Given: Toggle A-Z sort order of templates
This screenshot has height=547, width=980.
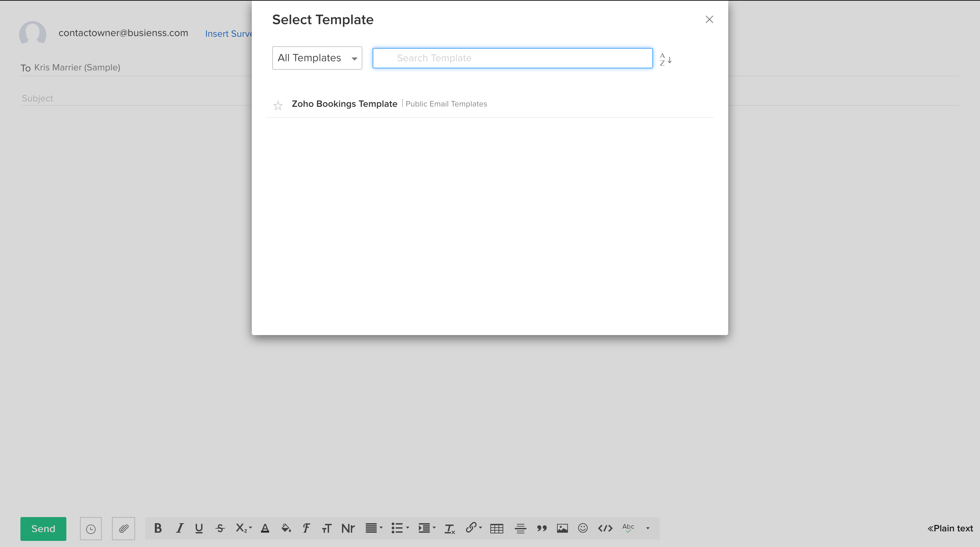Looking at the screenshot, I should 665,59.
